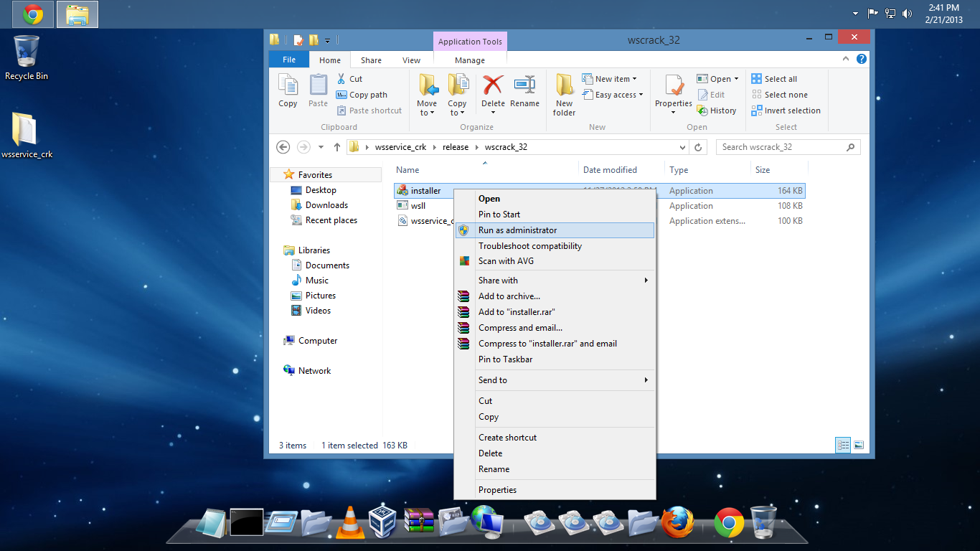Screen dimensions: 980x551
Task: Open a New folder from the ribbon
Action: pyautogui.click(x=564, y=94)
